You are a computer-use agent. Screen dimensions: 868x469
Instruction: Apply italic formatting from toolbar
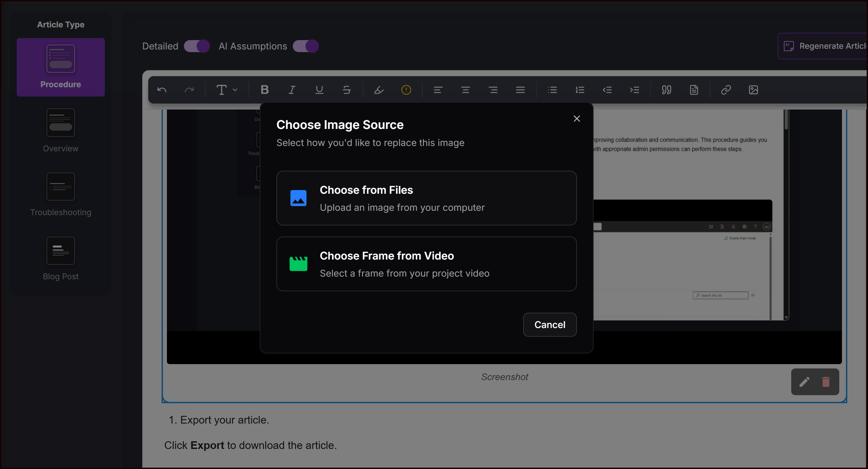pyautogui.click(x=292, y=90)
